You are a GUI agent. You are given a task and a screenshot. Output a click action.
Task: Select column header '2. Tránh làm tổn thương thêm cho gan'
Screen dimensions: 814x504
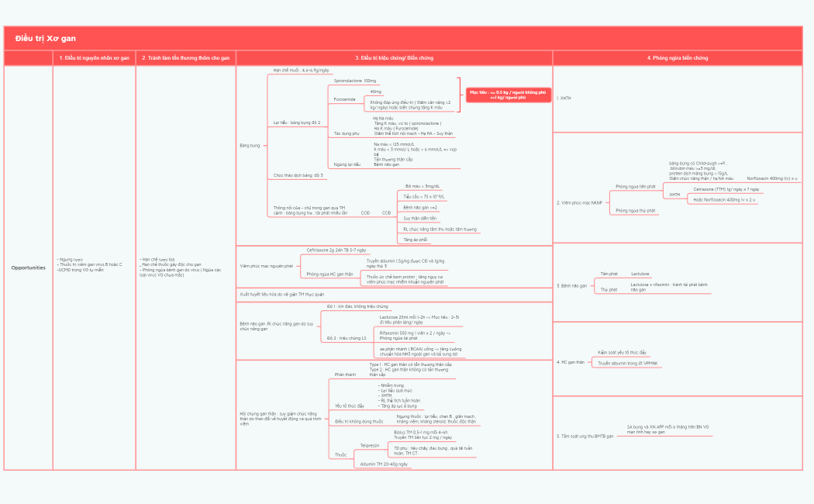(x=186, y=58)
